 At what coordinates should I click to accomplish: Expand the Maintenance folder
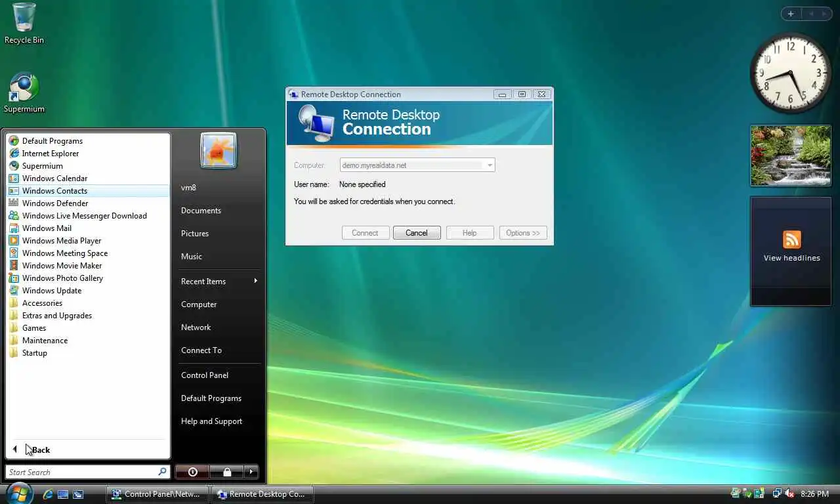88,341
